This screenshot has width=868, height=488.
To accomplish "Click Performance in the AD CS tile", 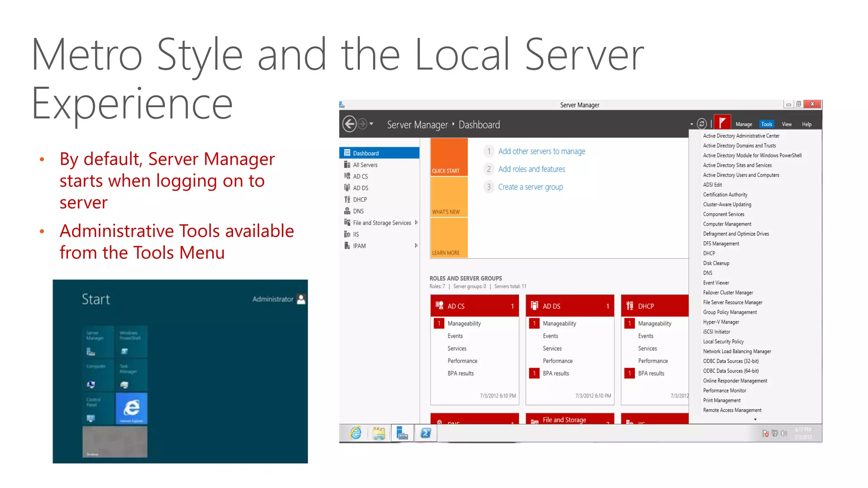I will click(462, 361).
